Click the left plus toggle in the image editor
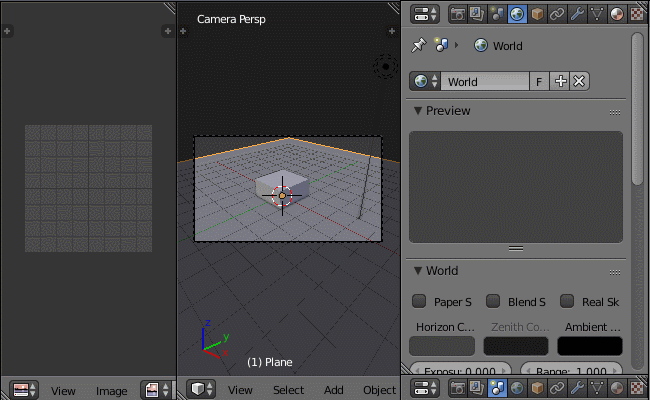Image resolution: width=650 pixels, height=400 pixels. pyautogui.click(x=7, y=31)
